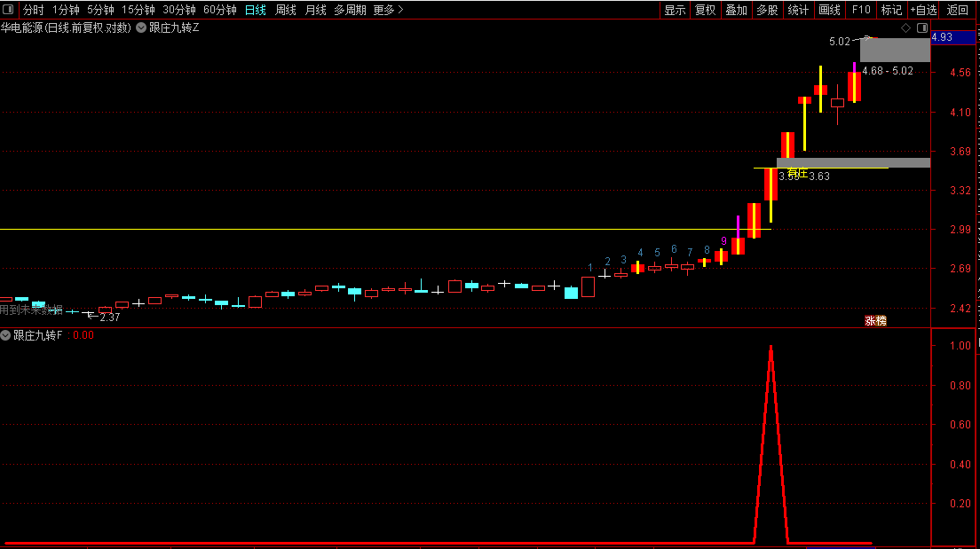Expand the 跟庄九转F indicator dropdown
The height and width of the screenshot is (549, 980).
point(5,335)
